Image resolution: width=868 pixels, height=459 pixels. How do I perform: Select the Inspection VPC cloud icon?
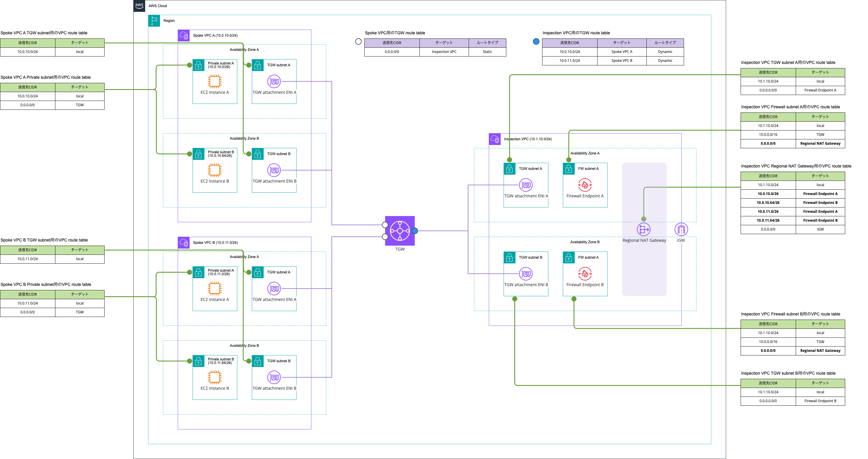tap(495, 139)
